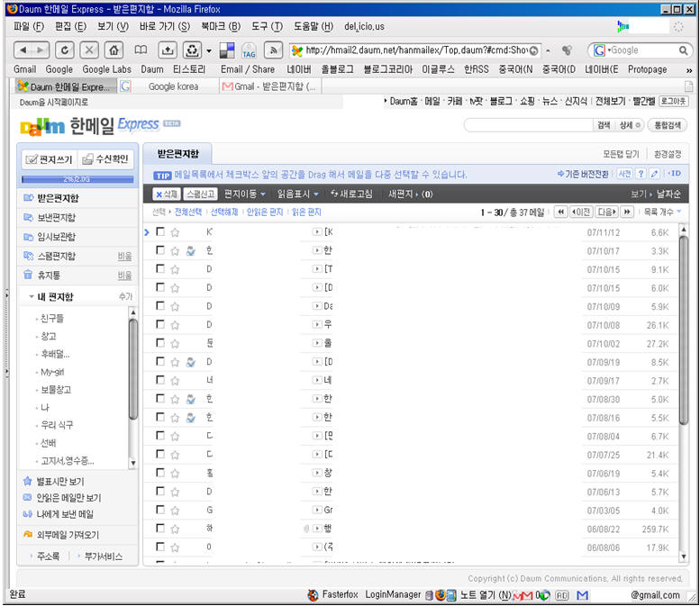Open sent mail folder 보낸편지함

56,218
